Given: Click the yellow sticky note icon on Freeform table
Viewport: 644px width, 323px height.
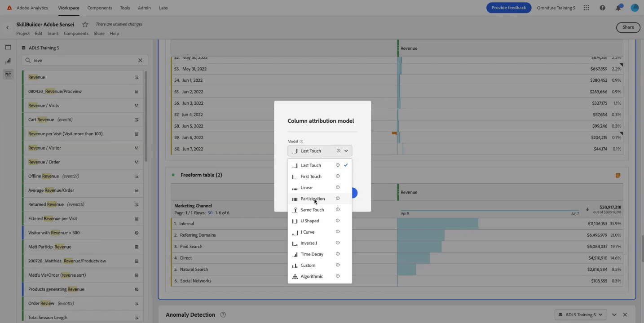Looking at the screenshot, I should [x=618, y=175].
